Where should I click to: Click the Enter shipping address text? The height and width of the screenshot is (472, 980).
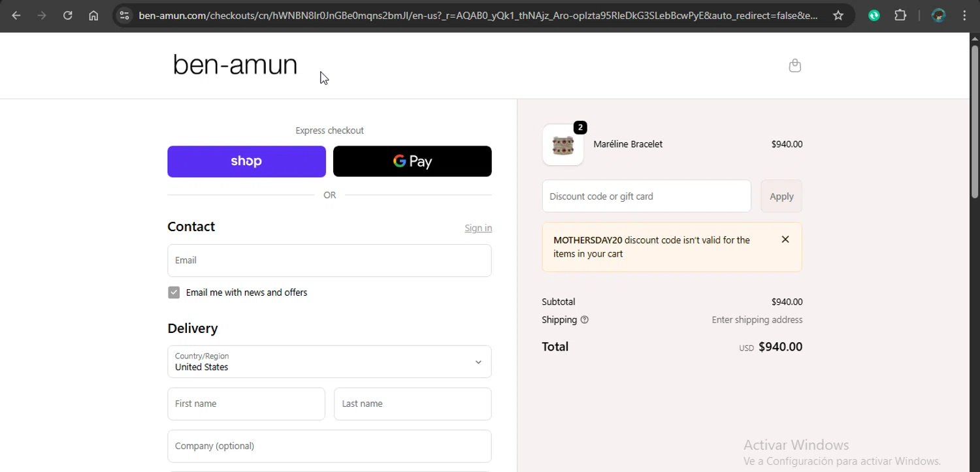(x=757, y=320)
